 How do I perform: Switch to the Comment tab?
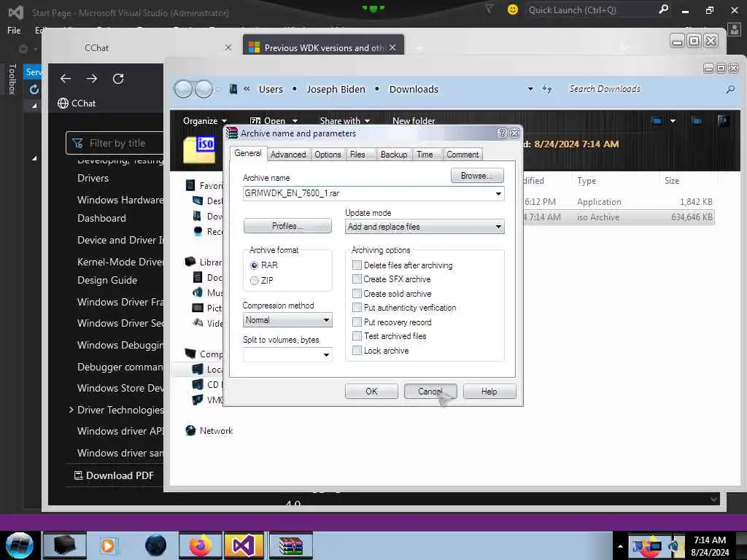coord(462,155)
